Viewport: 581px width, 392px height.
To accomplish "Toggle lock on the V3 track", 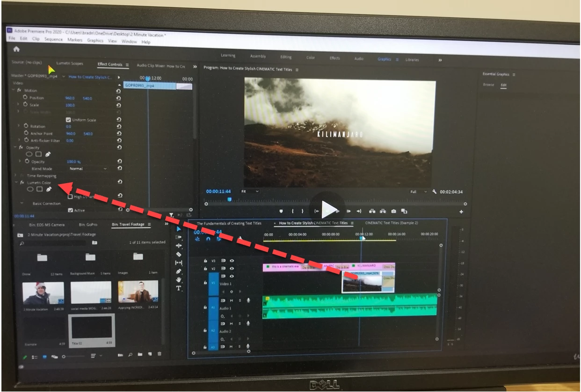I will (205, 261).
